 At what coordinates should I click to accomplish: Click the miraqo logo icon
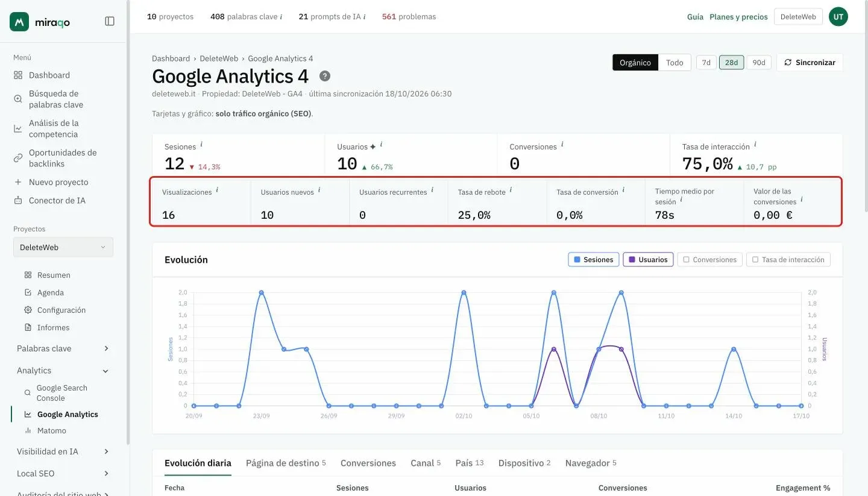click(x=19, y=22)
